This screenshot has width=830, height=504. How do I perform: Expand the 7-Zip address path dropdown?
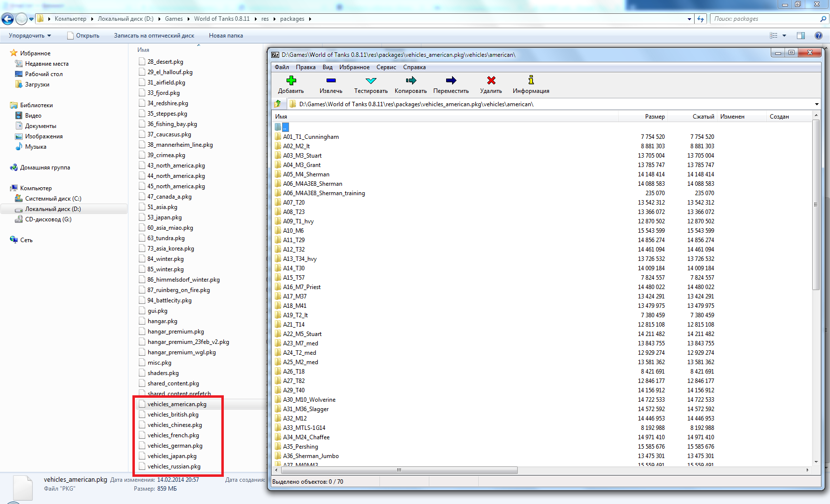817,104
